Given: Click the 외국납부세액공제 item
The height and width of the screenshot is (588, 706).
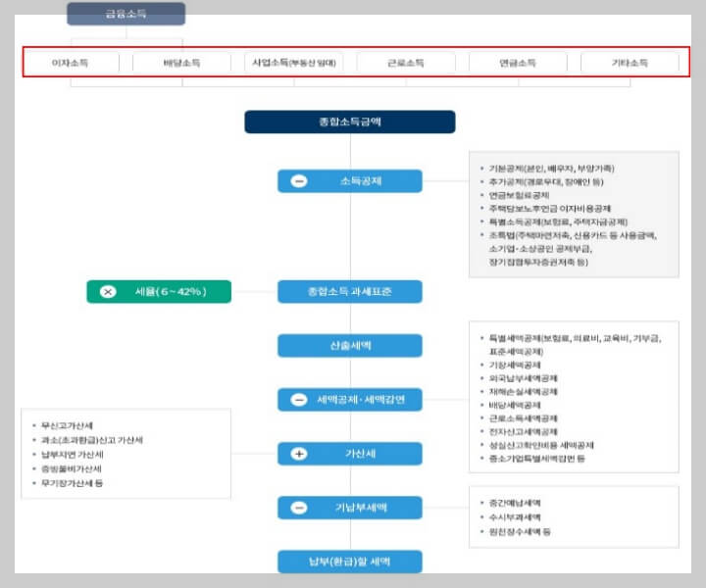Looking at the screenshot, I should (524, 378).
